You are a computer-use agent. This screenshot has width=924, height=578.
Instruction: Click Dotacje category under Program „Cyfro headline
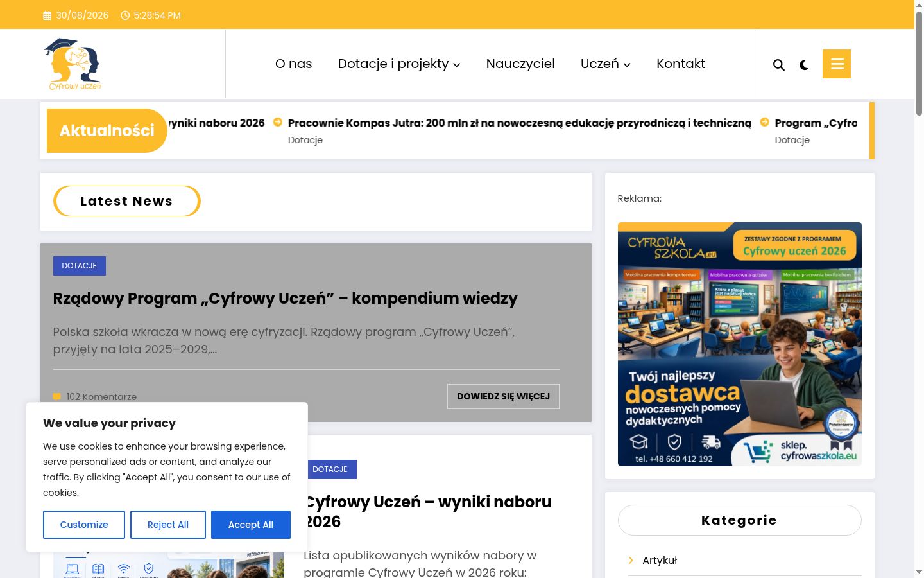(x=792, y=140)
